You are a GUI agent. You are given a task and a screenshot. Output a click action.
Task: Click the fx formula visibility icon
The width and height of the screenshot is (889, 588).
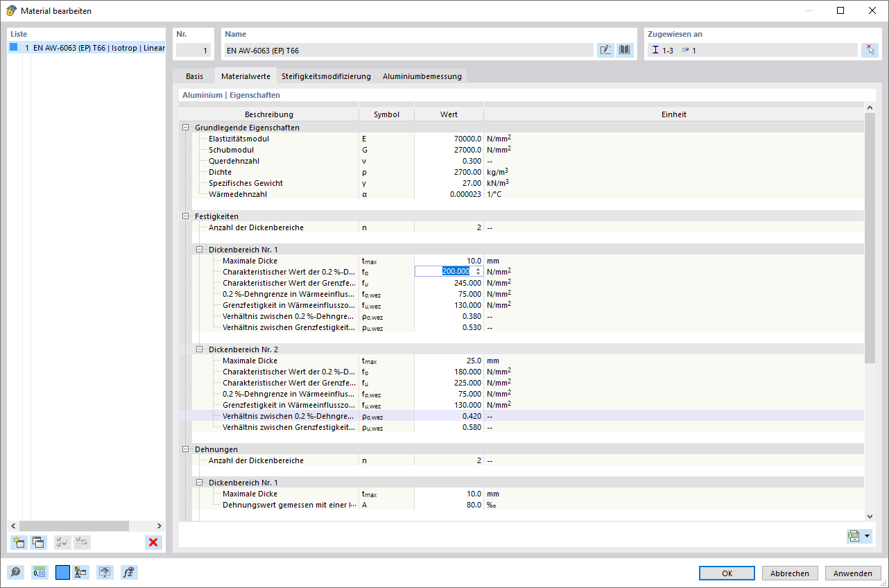point(128,572)
